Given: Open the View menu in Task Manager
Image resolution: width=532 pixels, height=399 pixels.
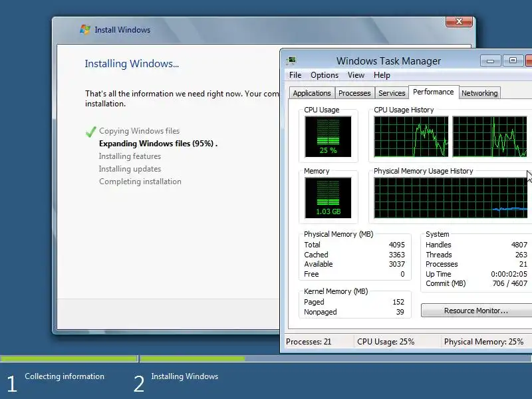Looking at the screenshot, I should pyautogui.click(x=356, y=75).
